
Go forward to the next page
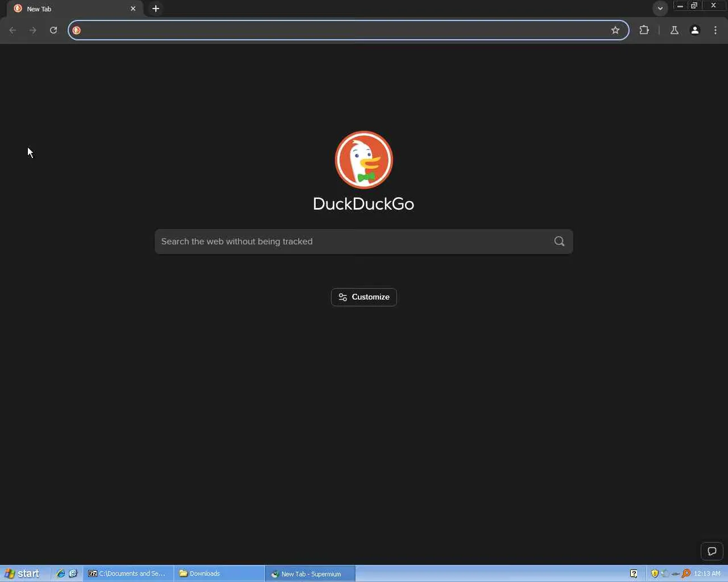(33, 30)
